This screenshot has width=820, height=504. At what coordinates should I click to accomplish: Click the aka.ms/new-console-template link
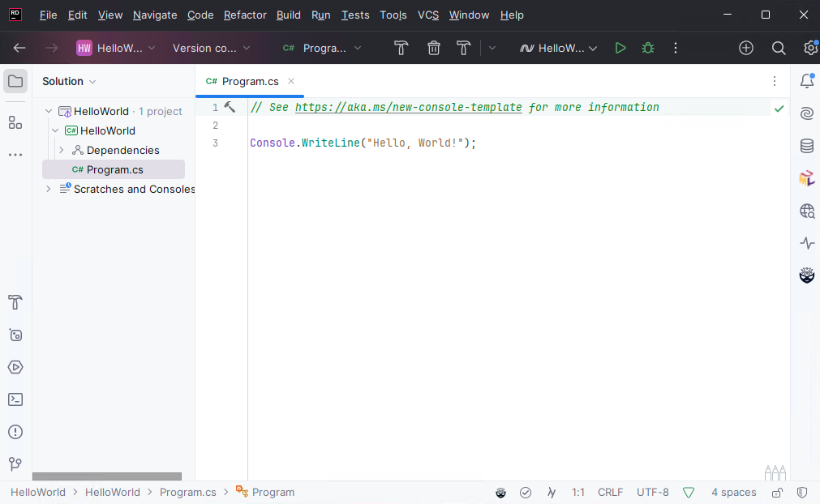click(409, 107)
